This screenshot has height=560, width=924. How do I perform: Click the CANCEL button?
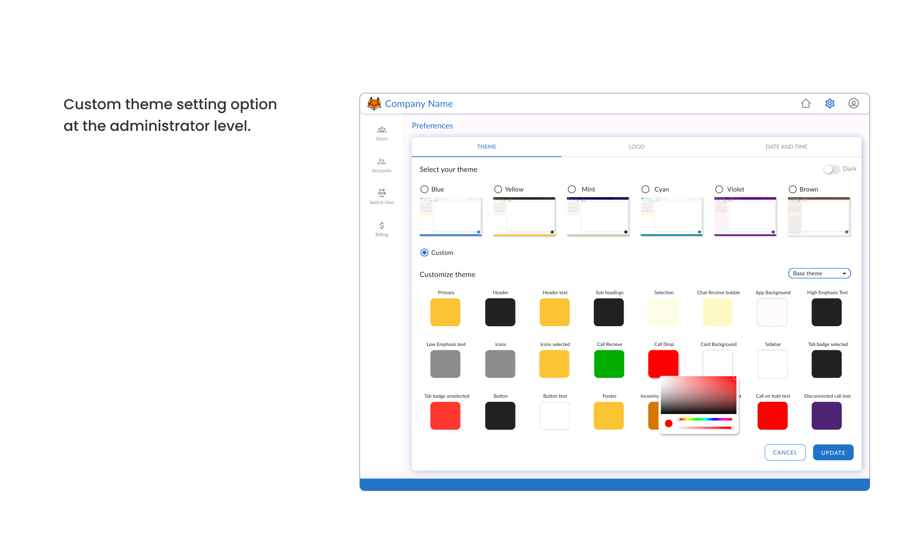pos(785,452)
